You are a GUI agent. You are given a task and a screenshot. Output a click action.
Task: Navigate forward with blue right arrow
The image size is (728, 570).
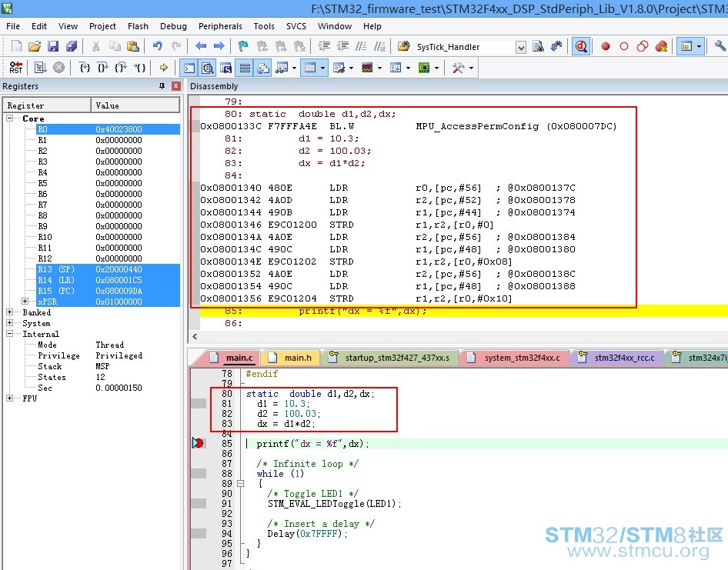pos(219,46)
